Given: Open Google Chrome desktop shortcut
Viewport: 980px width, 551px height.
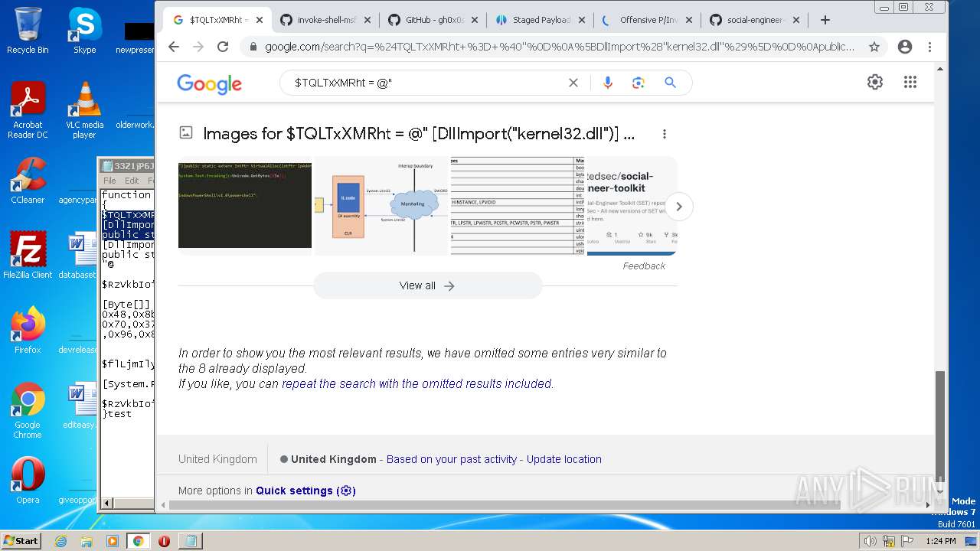Looking at the screenshot, I should [28, 411].
